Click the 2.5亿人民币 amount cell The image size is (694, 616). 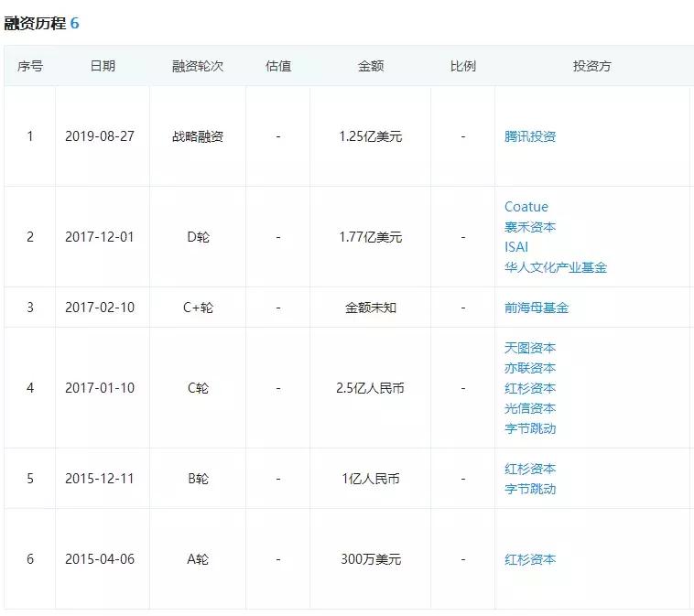pyautogui.click(x=370, y=388)
